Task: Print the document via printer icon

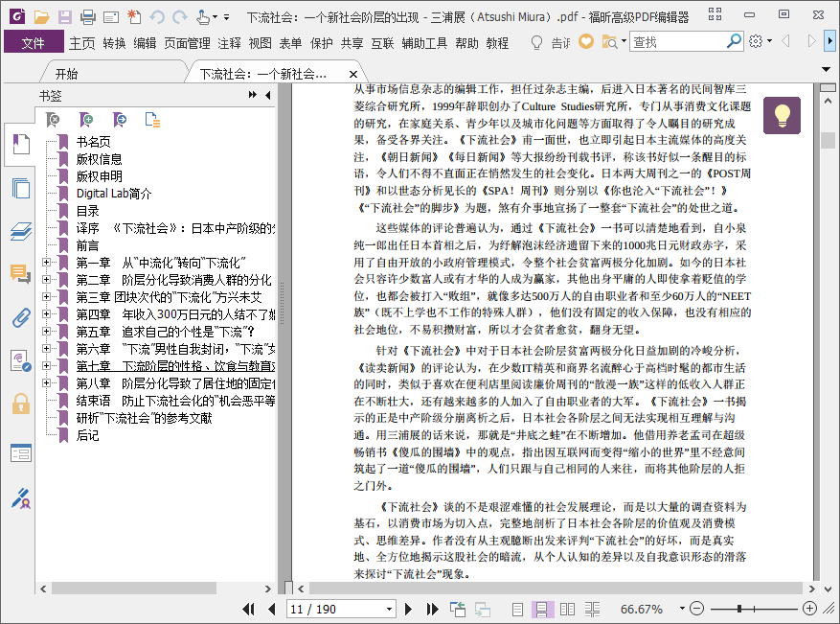Action: 88,17
